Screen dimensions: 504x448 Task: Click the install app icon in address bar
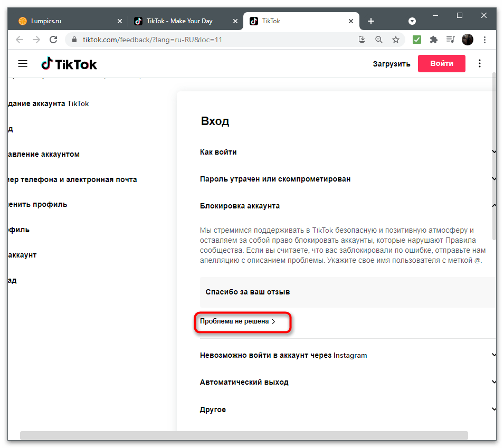pyautogui.click(x=362, y=40)
